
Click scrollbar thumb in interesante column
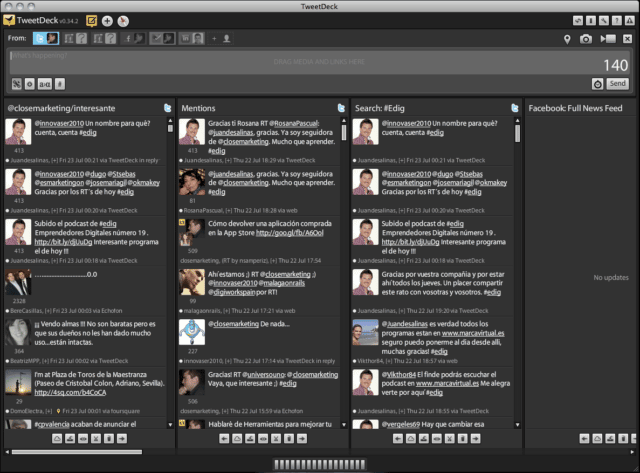tap(170, 129)
